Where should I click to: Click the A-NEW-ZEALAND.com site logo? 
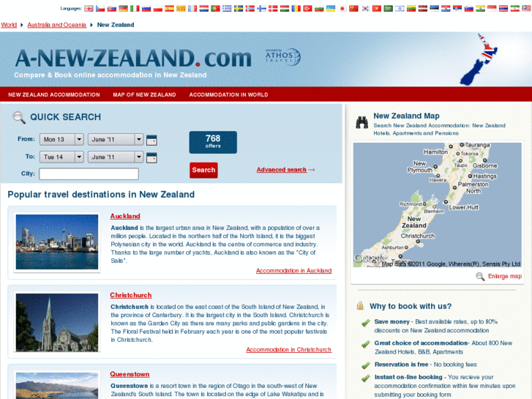coord(133,59)
